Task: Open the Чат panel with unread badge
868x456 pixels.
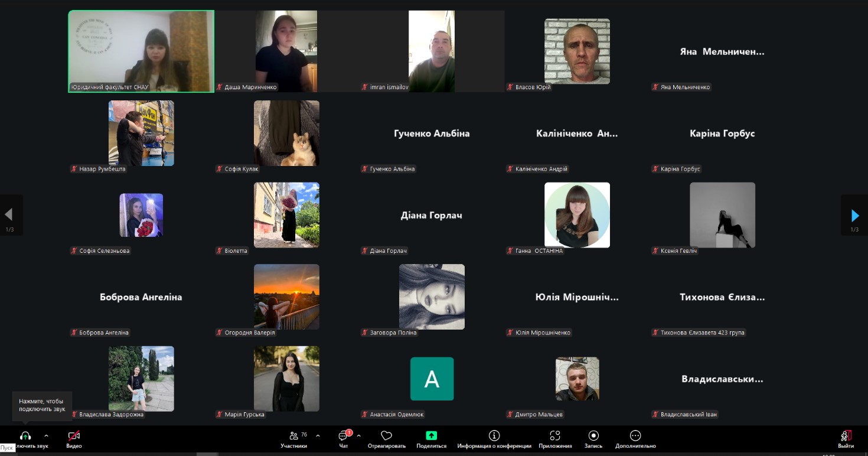Action: (344, 436)
